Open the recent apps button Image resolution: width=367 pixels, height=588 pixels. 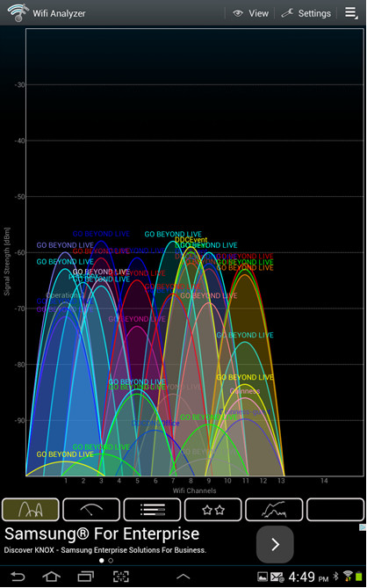click(86, 577)
